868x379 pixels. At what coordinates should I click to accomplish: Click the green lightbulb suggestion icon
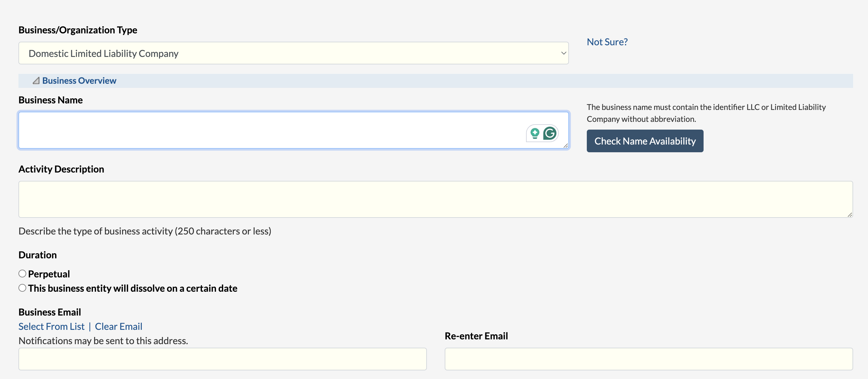coord(535,133)
